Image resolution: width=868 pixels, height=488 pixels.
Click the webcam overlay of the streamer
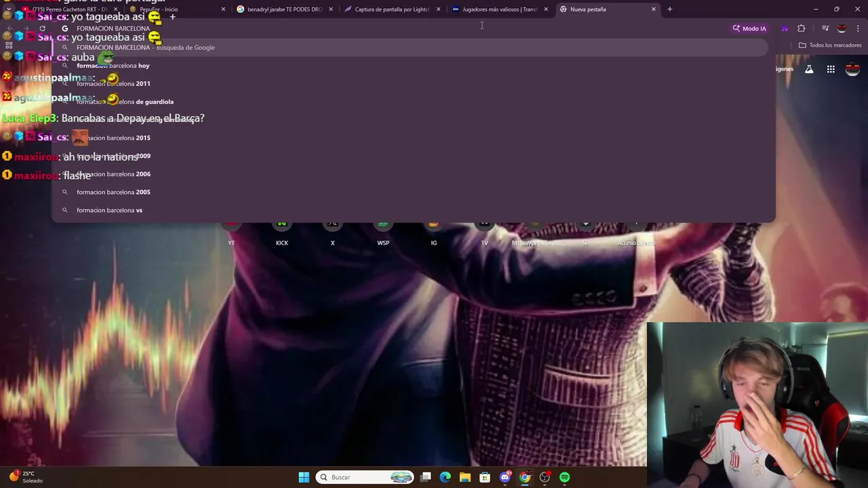click(757, 405)
